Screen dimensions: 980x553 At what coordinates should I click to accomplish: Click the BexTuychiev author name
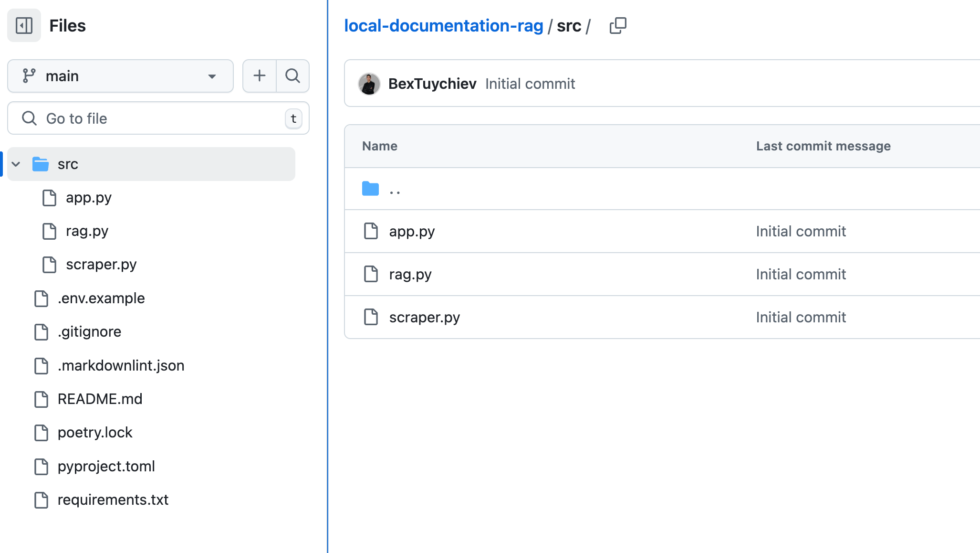pyautogui.click(x=432, y=84)
